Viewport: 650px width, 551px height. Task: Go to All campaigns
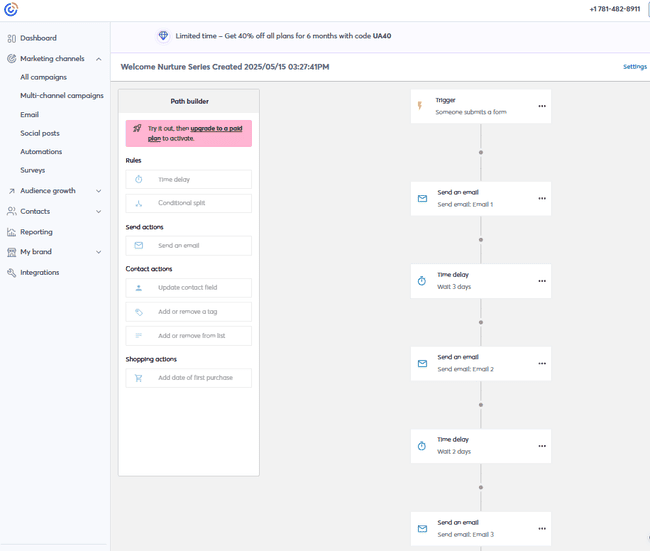coord(43,77)
